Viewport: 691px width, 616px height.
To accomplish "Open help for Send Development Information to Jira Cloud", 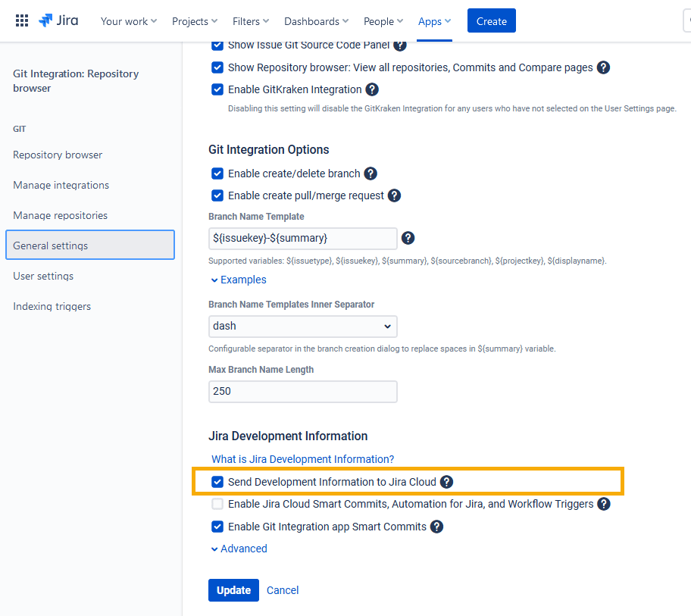I will [x=446, y=482].
